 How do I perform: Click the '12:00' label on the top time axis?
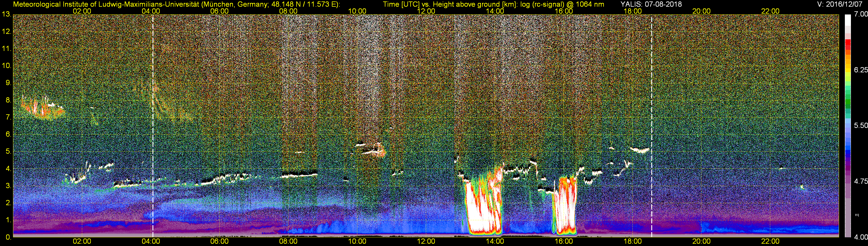[426, 11]
